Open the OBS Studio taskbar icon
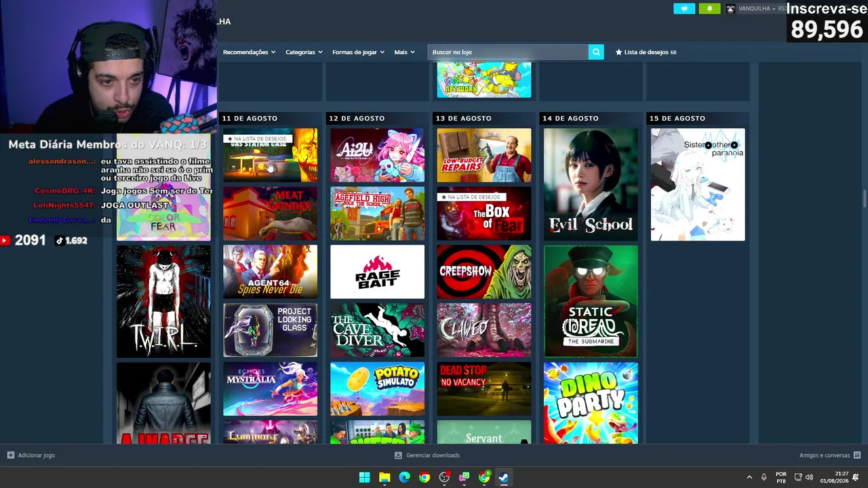Screen dimensions: 868x488 [444, 477]
